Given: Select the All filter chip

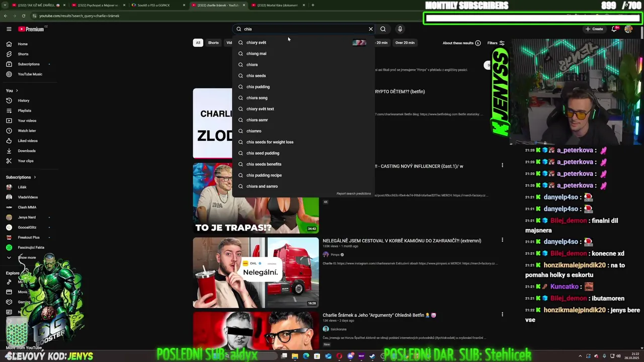Looking at the screenshot, I should (x=198, y=43).
